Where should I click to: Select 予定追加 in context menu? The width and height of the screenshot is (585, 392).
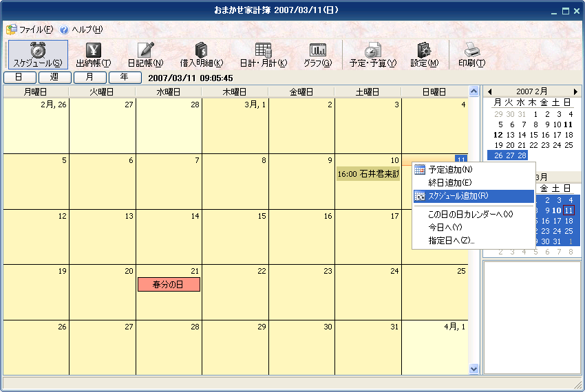click(450, 169)
